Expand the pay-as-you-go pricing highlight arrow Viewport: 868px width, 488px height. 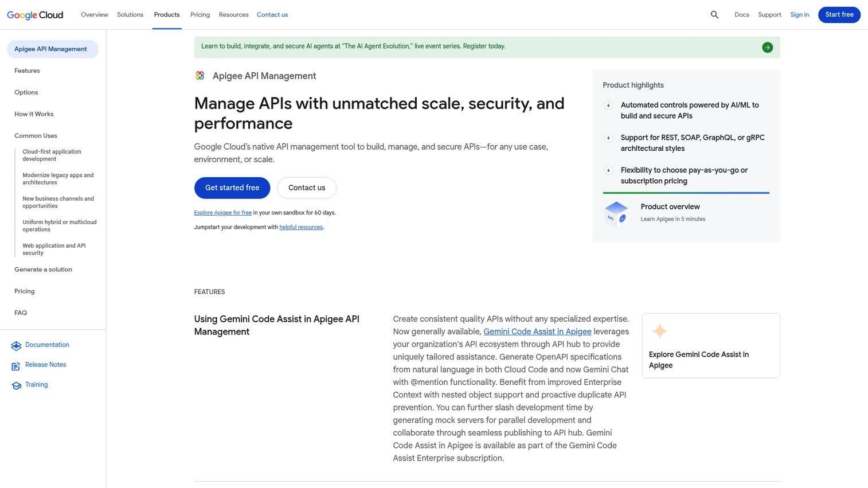click(x=608, y=171)
